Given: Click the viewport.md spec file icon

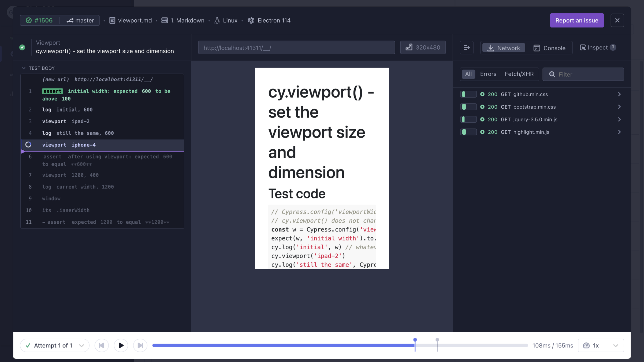Looking at the screenshot, I should click(x=112, y=20).
